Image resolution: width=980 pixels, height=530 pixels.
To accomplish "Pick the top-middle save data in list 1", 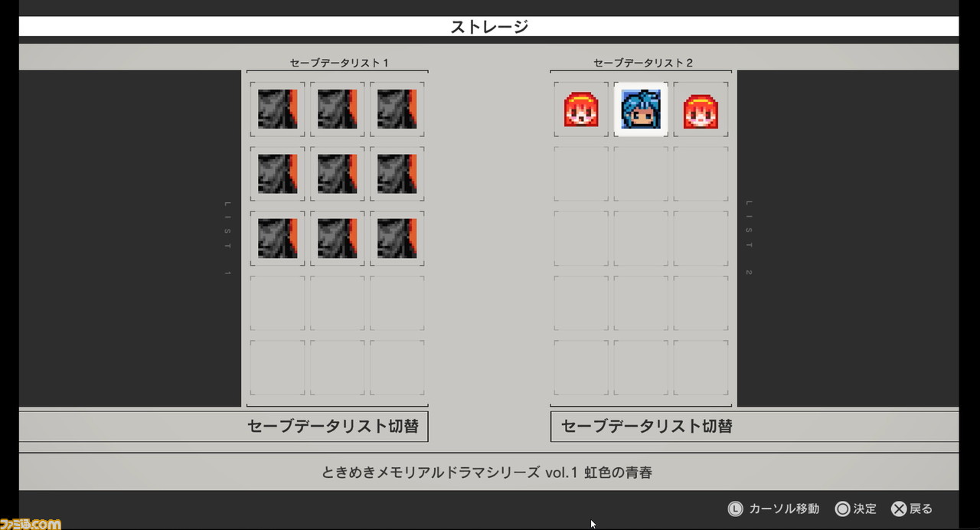I will point(337,110).
